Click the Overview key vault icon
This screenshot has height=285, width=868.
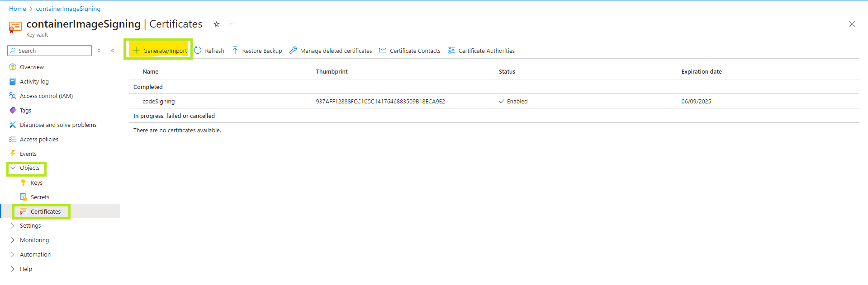pos(13,67)
